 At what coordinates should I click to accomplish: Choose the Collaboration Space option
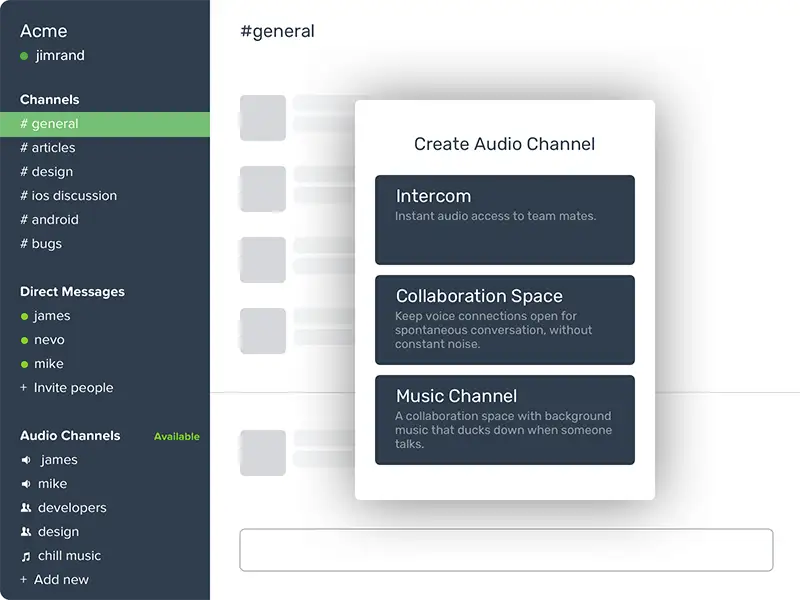pos(504,320)
